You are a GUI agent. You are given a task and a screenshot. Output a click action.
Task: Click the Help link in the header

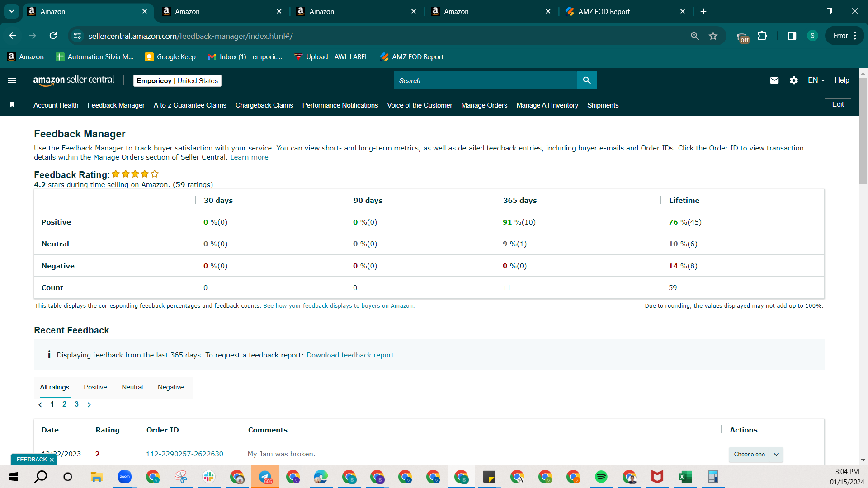tap(842, 80)
